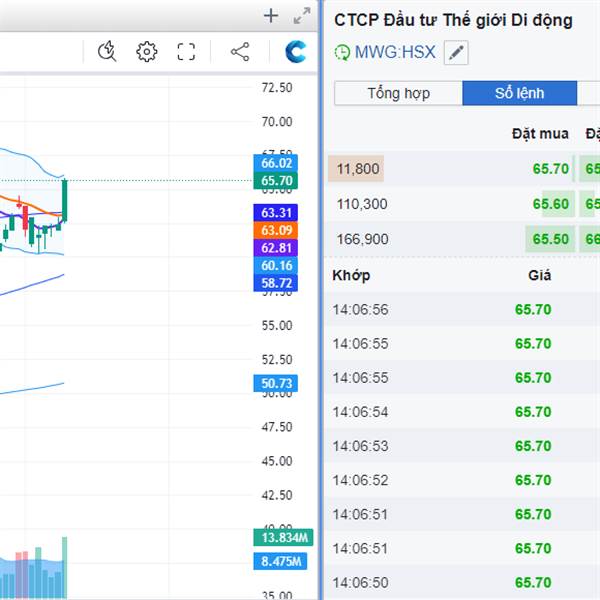Click the purple 62.81 indicator label
The image size is (600, 600).
point(276,248)
